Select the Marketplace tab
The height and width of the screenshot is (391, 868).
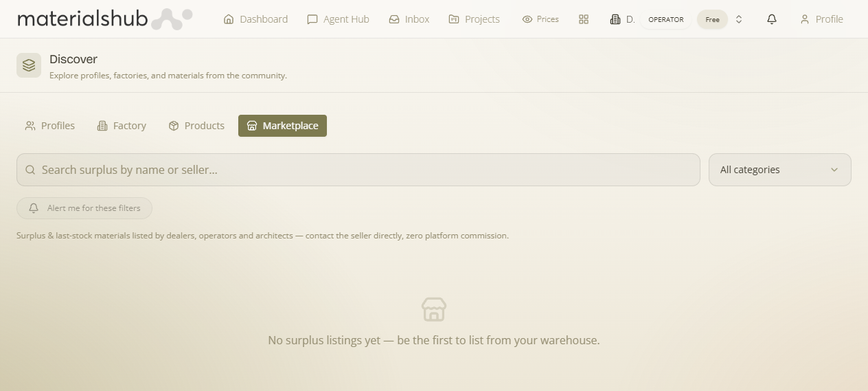282,126
